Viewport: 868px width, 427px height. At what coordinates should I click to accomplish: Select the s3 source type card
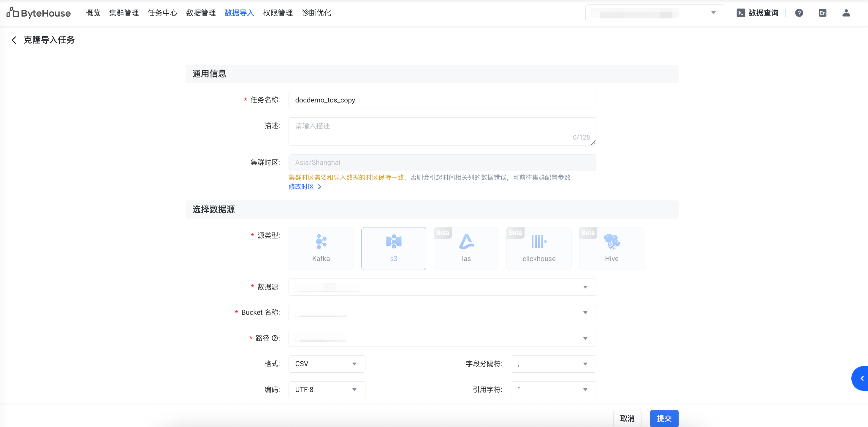click(x=393, y=248)
